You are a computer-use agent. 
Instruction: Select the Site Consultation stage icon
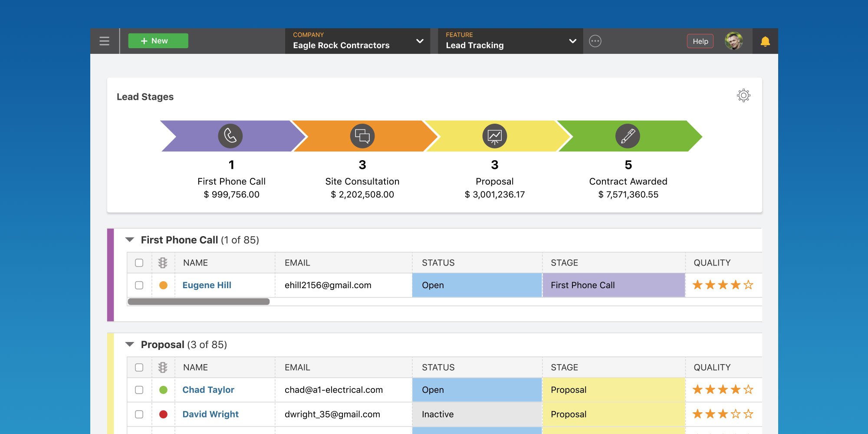[x=362, y=136]
